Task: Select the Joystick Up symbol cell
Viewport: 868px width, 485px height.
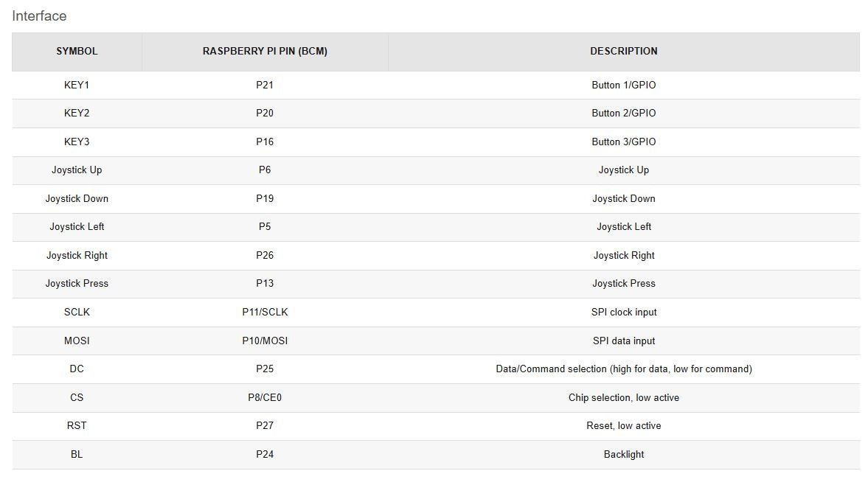Action: 77,170
